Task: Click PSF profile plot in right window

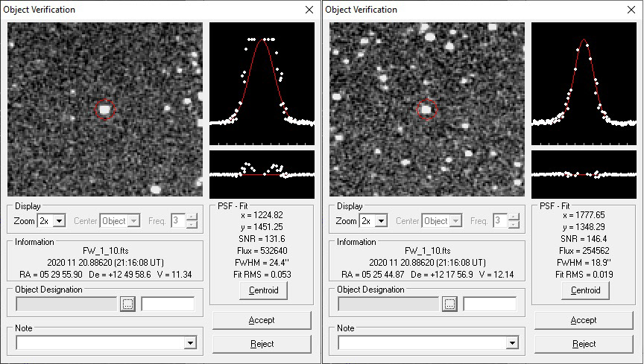Action: click(584, 83)
